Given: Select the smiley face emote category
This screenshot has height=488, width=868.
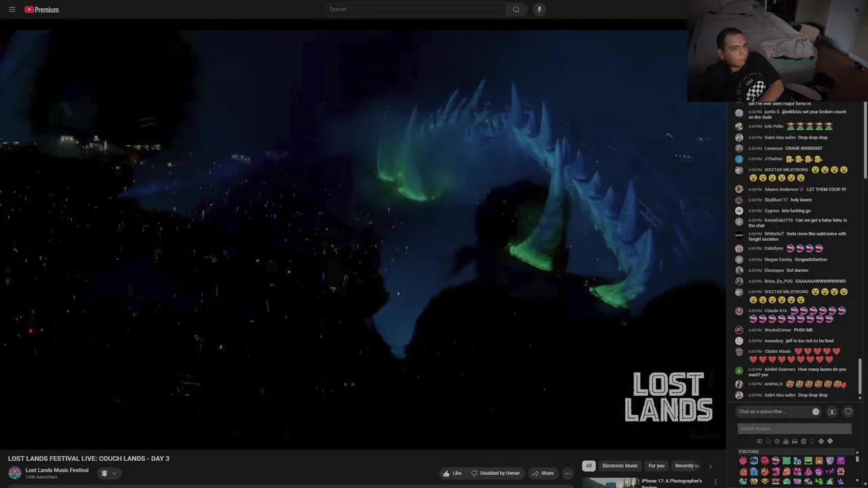Looking at the screenshot, I should click(768, 441).
